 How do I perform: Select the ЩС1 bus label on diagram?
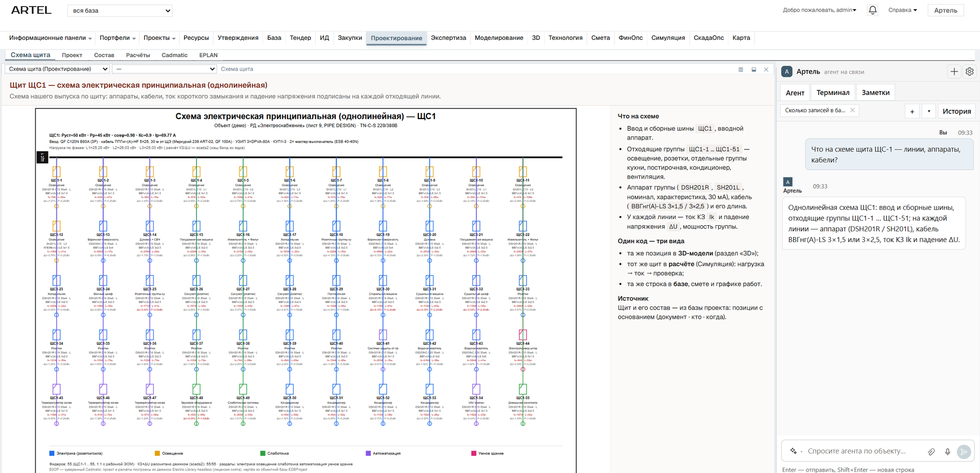point(42,157)
